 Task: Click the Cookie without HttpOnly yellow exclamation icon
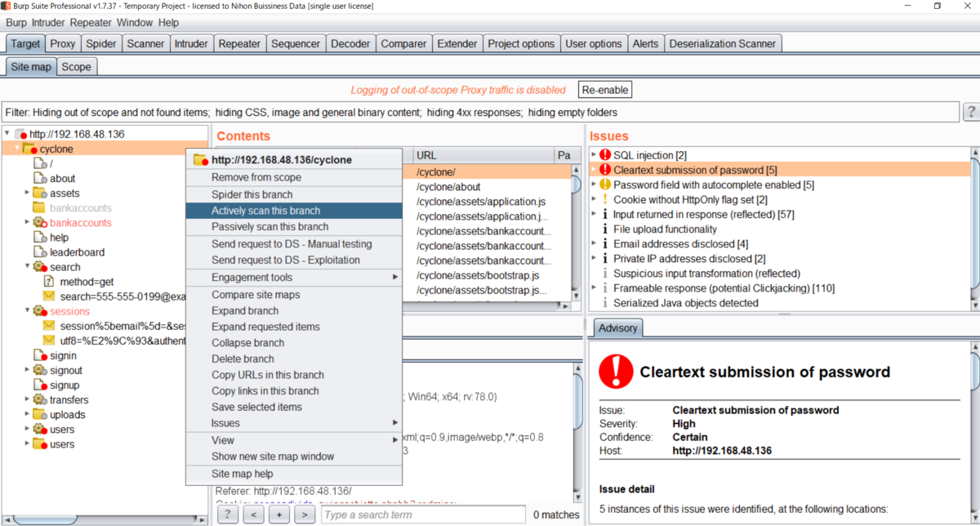tap(605, 199)
